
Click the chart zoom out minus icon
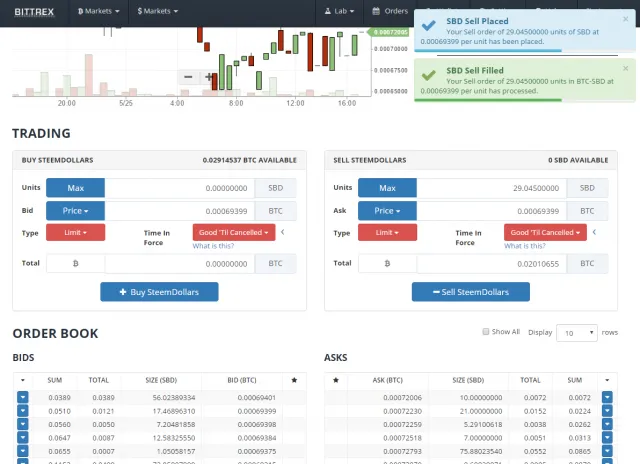click(188, 77)
